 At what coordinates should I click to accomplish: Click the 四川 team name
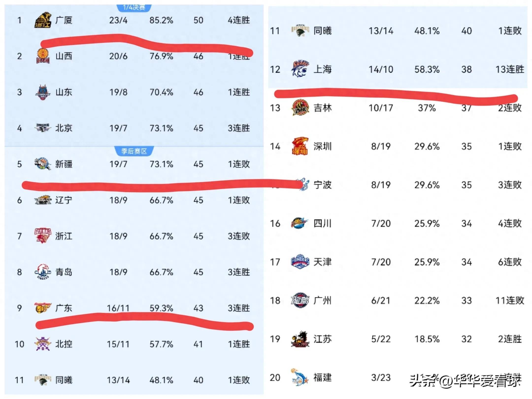click(x=322, y=223)
